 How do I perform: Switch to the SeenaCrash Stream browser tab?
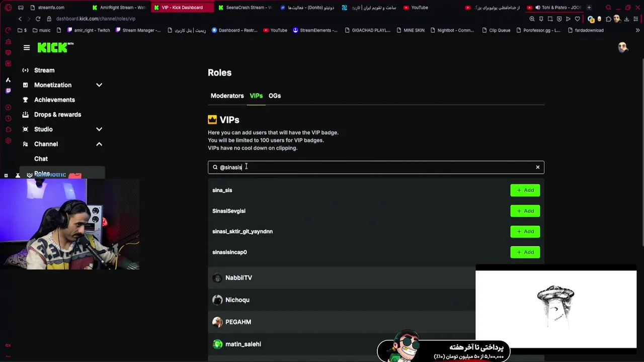tap(245, 8)
